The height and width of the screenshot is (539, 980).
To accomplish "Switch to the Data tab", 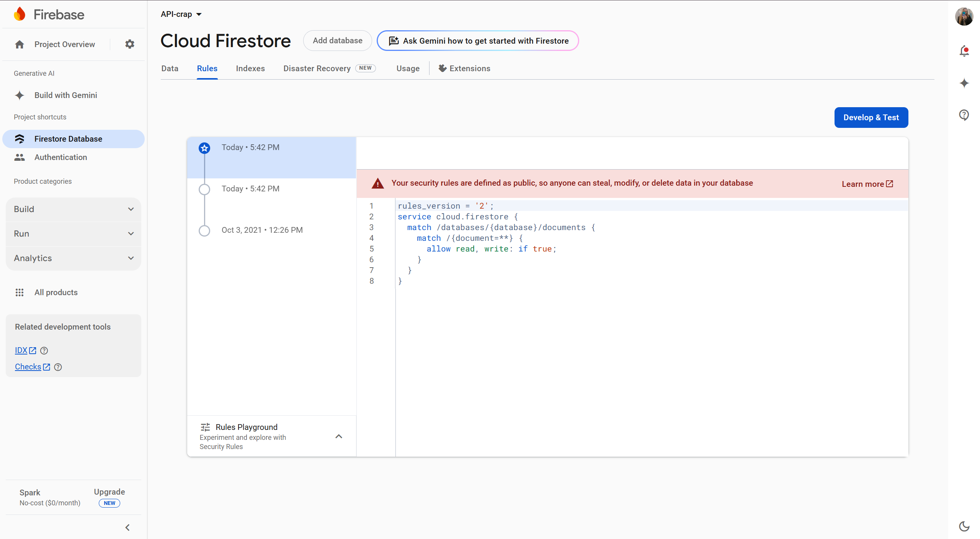I will click(x=170, y=69).
